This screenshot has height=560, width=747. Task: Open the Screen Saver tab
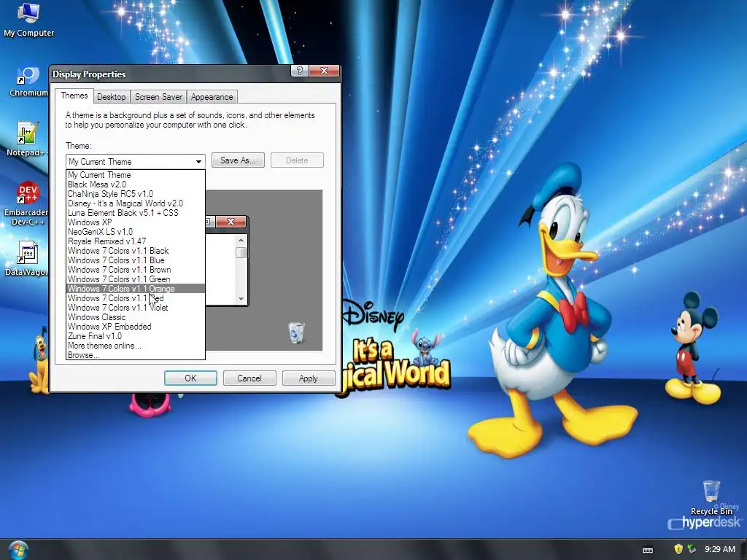click(x=158, y=97)
